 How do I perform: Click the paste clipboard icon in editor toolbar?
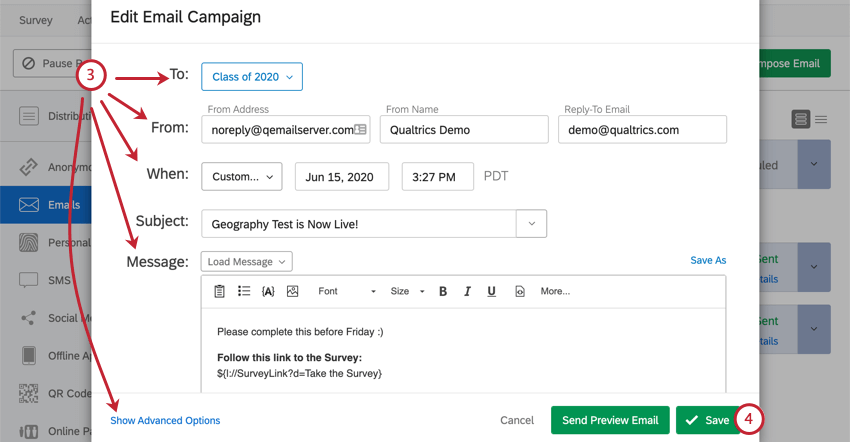[x=220, y=291]
